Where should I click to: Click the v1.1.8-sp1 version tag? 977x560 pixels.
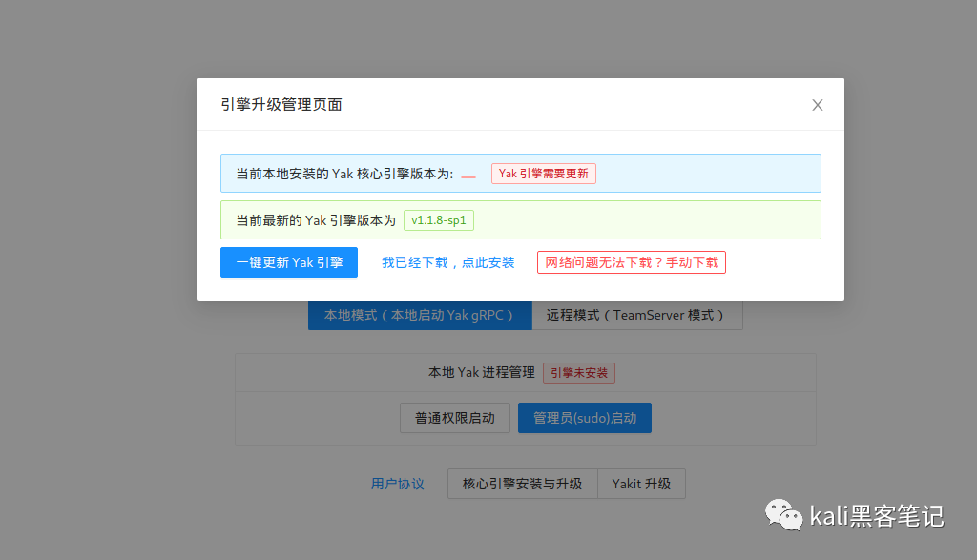tap(439, 220)
